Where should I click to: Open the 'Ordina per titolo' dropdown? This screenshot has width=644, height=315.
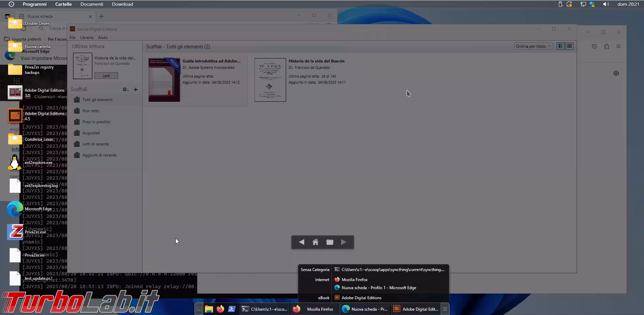click(533, 46)
